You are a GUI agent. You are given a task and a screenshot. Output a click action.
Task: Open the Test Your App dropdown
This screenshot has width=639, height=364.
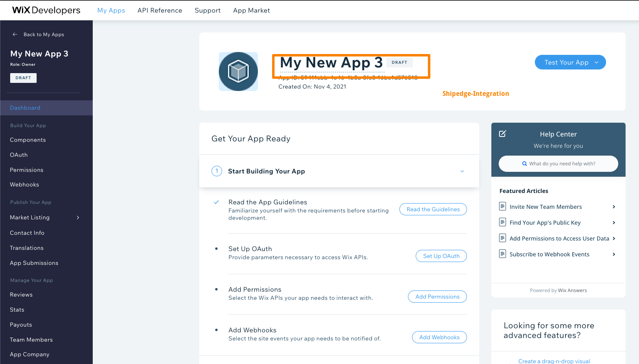(x=570, y=62)
